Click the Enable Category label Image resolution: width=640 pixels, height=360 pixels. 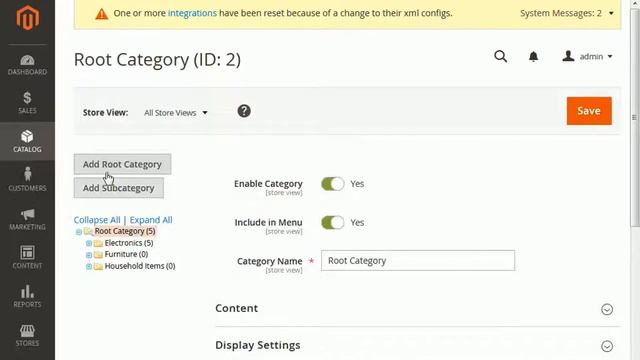268,184
